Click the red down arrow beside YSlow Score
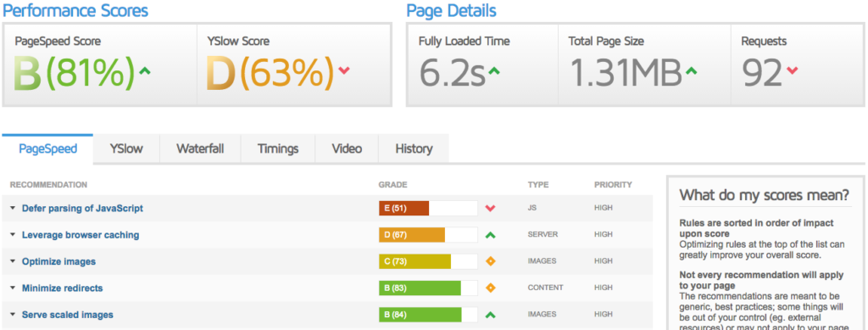The height and width of the screenshot is (330, 868). 344,70
